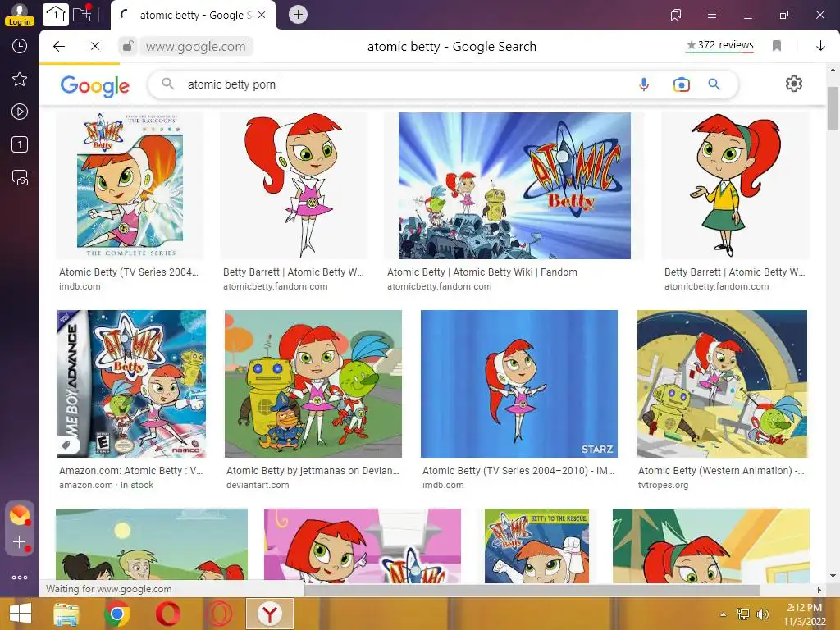Open volume control tray icon
Image resolution: width=840 pixels, height=630 pixels.
click(x=762, y=614)
